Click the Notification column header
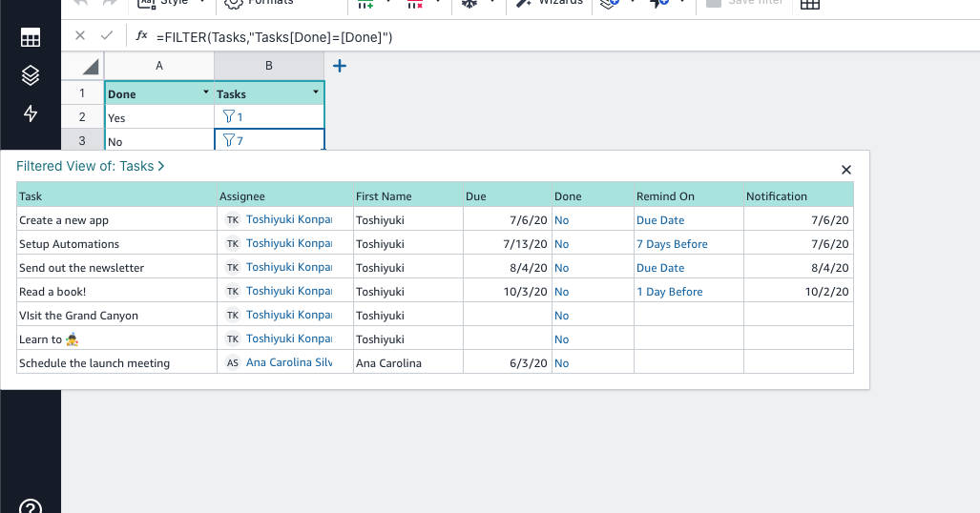 tap(798, 195)
